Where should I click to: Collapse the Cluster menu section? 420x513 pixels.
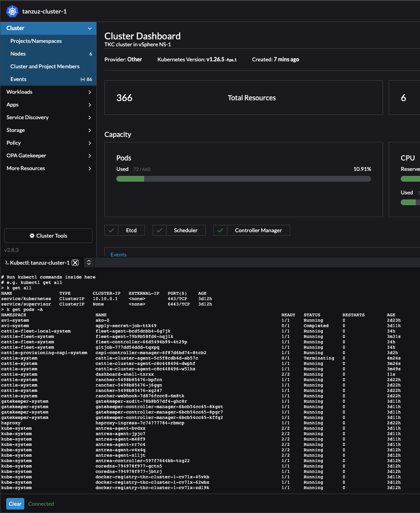[90, 28]
